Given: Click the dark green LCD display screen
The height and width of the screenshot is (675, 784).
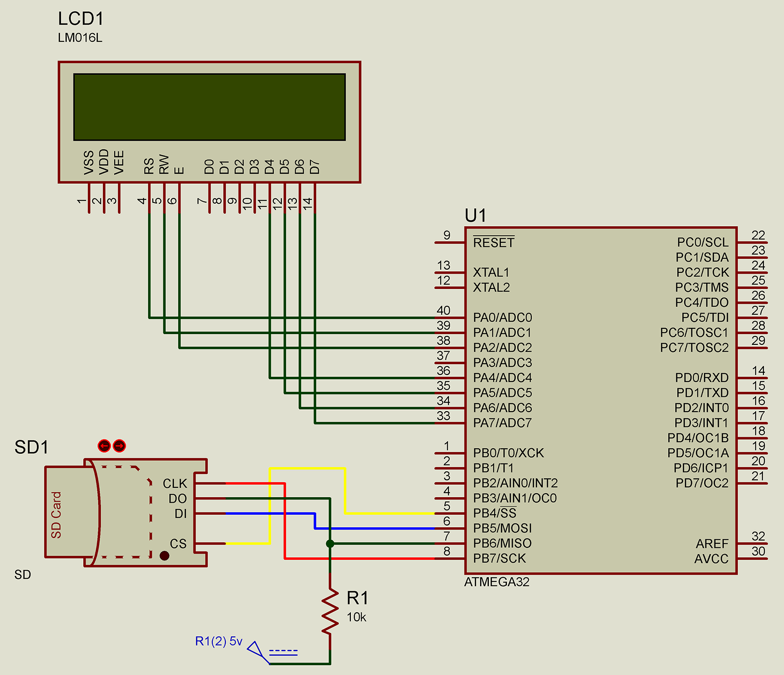Looking at the screenshot, I should 209,107.
